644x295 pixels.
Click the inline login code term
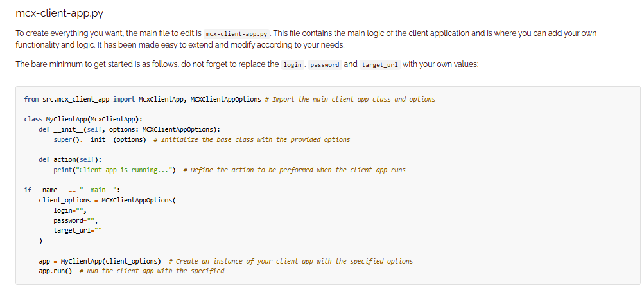(x=292, y=65)
